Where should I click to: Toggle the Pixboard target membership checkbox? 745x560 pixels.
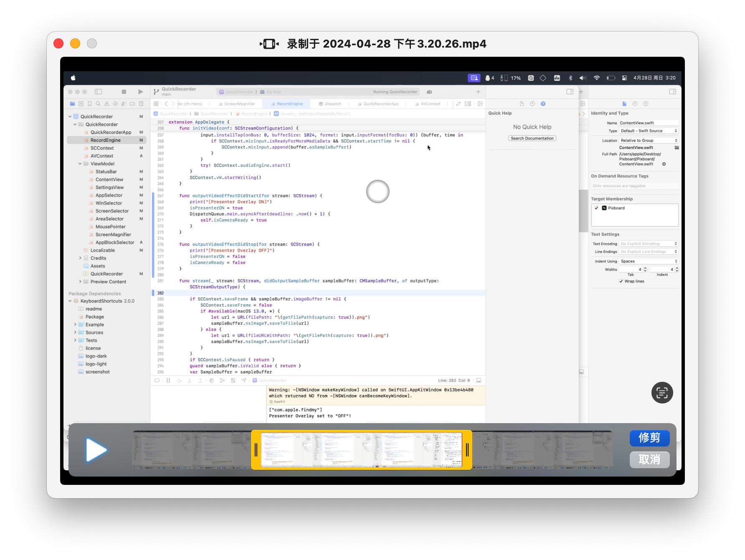click(596, 208)
